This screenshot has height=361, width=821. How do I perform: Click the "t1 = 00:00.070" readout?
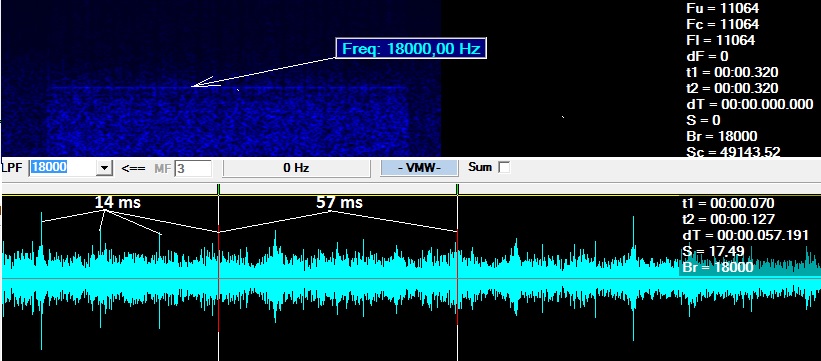(x=728, y=203)
